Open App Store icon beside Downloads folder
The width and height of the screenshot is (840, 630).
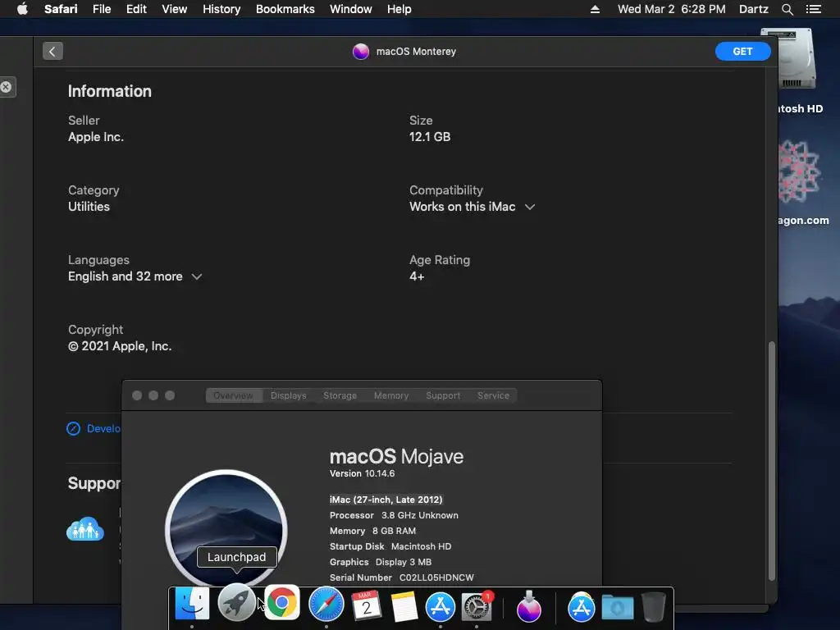[x=582, y=607]
